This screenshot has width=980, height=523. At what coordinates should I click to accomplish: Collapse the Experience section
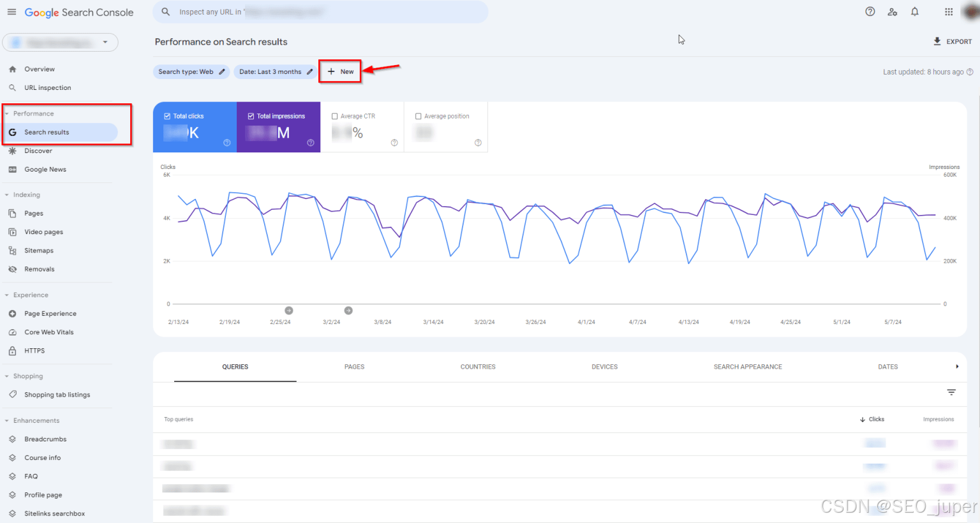(x=6, y=295)
